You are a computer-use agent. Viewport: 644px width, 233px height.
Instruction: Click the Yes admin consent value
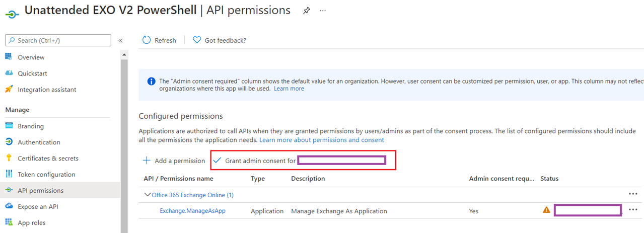tap(474, 211)
